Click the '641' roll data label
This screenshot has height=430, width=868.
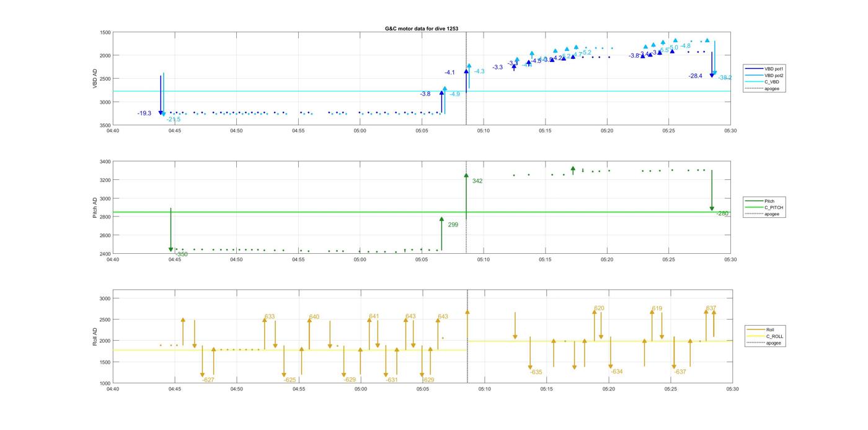374,316
